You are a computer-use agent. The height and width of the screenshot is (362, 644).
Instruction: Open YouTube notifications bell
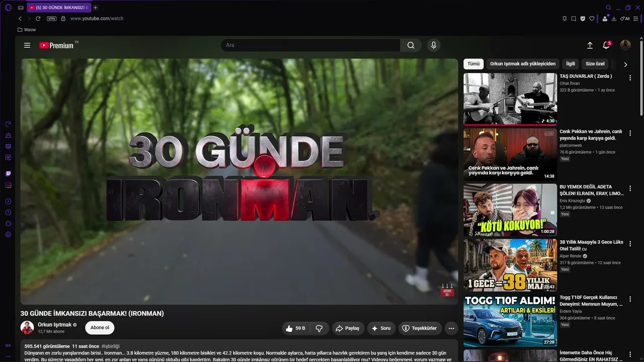[x=606, y=45]
